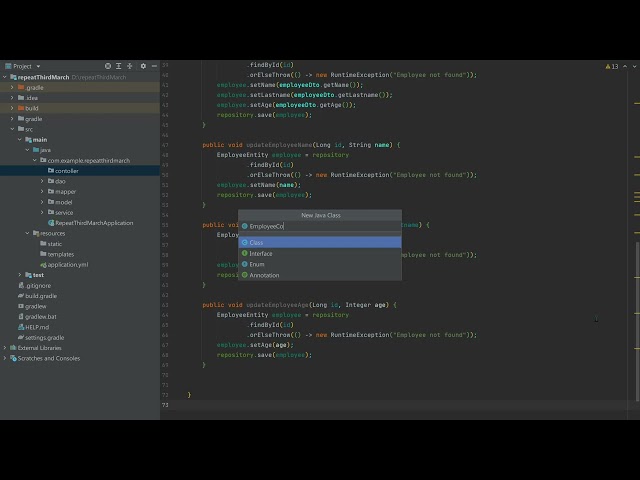Click the locate/select opened file icon

[108, 66]
